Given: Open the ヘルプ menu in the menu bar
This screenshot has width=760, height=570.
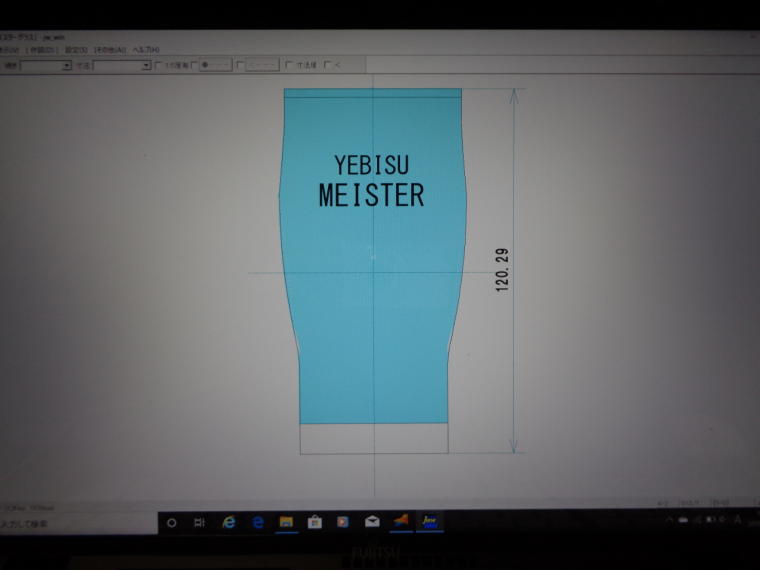Looking at the screenshot, I should [x=145, y=50].
